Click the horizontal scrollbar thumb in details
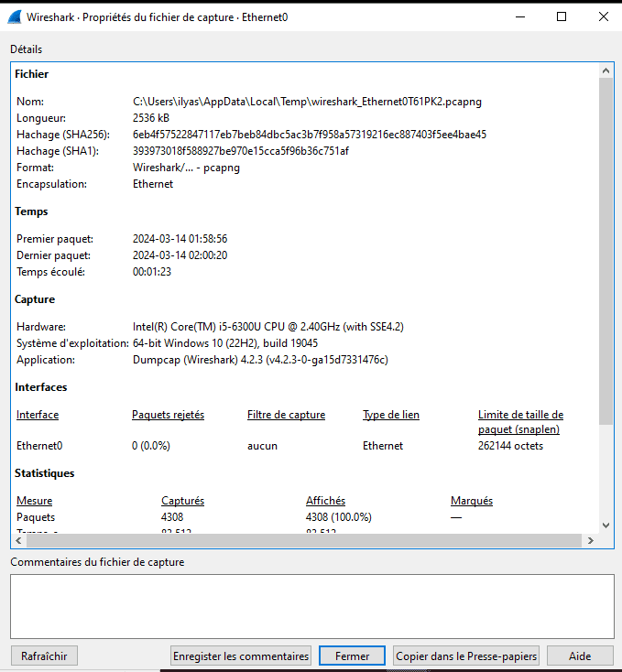The width and height of the screenshot is (622, 672). tap(304, 540)
